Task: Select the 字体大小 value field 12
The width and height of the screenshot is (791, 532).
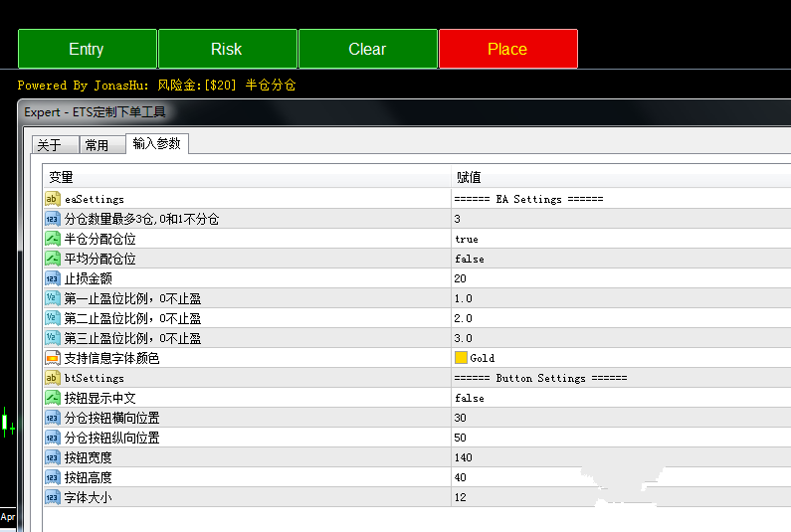Action: 460,497
